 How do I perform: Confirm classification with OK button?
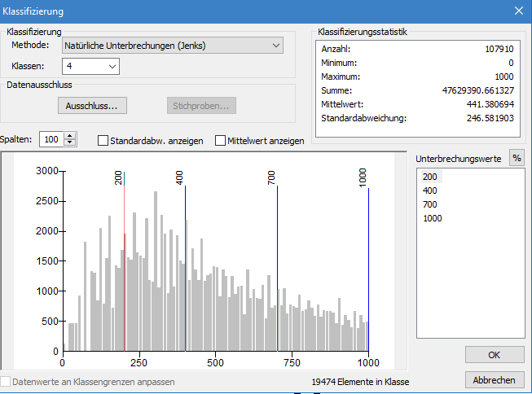pos(494,355)
